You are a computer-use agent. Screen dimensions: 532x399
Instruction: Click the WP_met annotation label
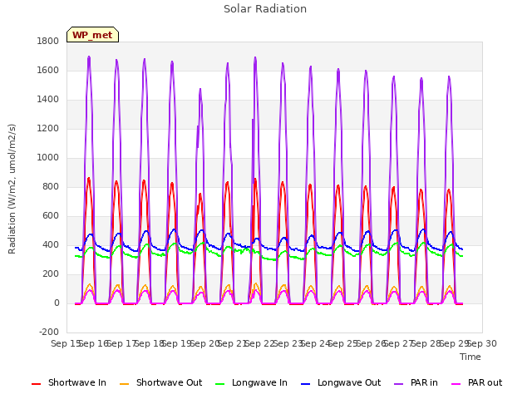(x=92, y=35)
